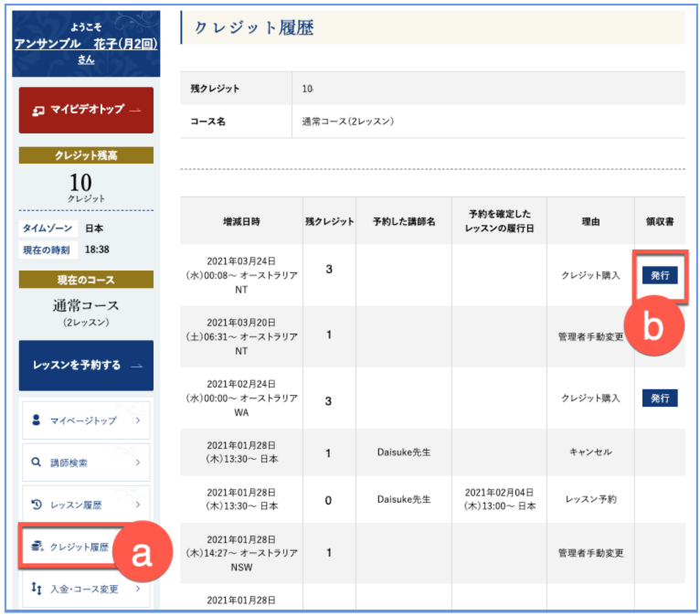Click the video icon on マイビデオトップ button
Viewport: 700px width, 616px height.
click(38, 110)
